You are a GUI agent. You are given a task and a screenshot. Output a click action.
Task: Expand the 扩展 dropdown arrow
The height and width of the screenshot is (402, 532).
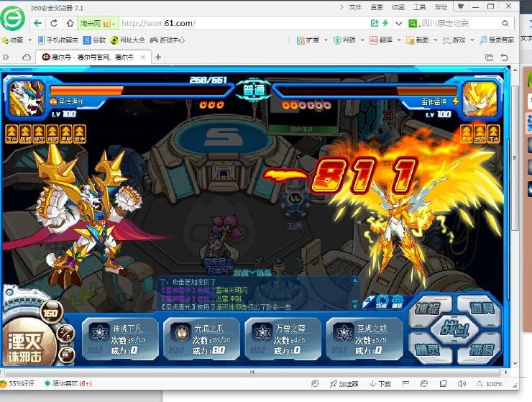click(326, 40)
